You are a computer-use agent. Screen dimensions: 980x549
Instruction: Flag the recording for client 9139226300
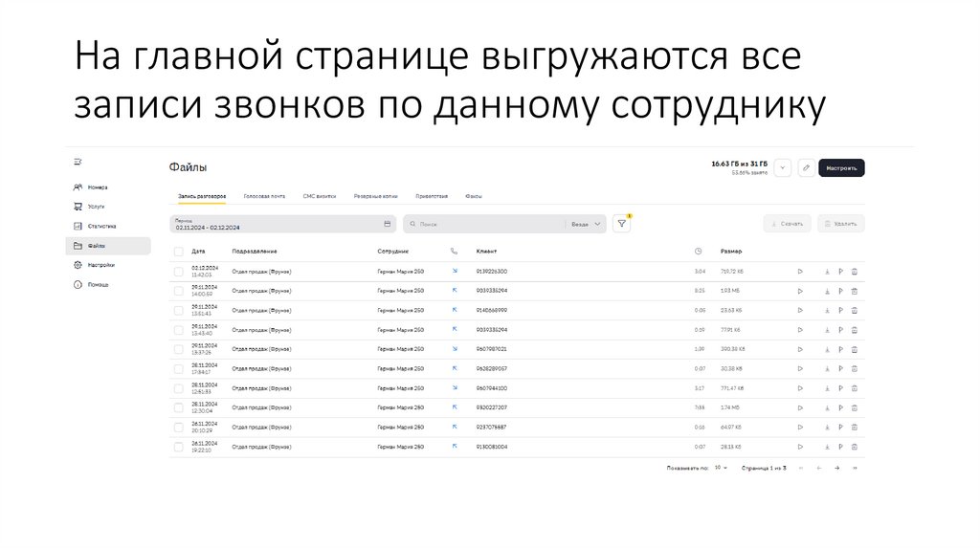[x=840, y=272]
